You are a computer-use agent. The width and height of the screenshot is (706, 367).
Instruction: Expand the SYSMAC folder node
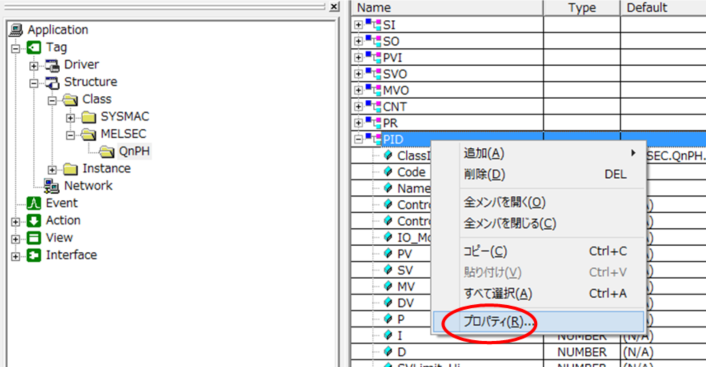(70, 118)
